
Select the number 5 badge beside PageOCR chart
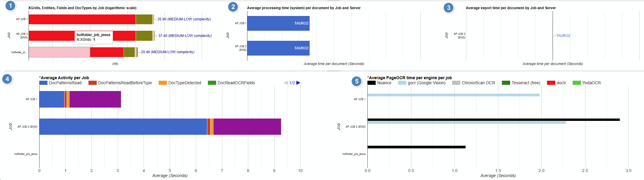(357, 81)
